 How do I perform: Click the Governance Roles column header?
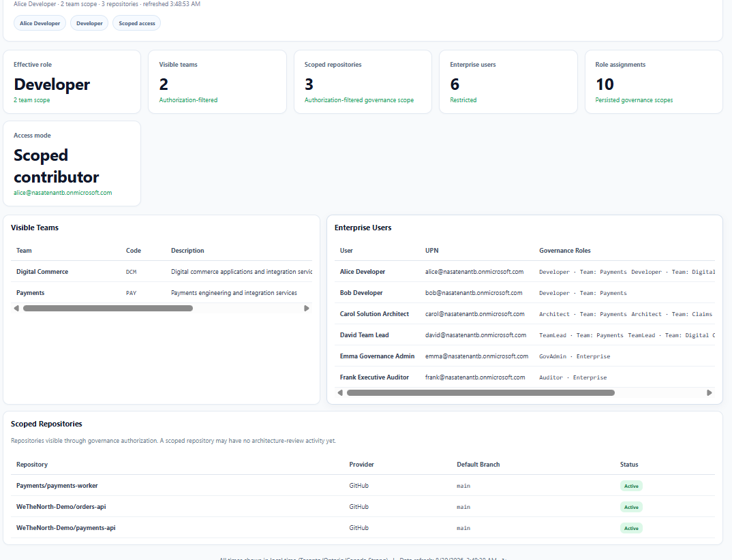(565, 251)
